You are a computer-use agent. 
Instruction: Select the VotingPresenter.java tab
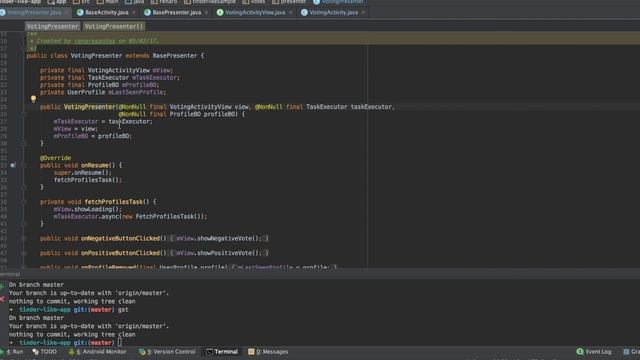[34, 12]
